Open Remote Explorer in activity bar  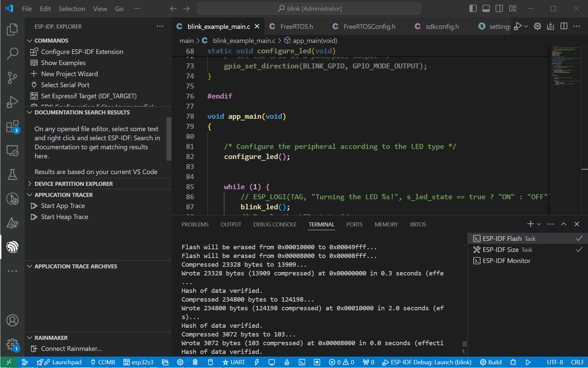[12, 151]
